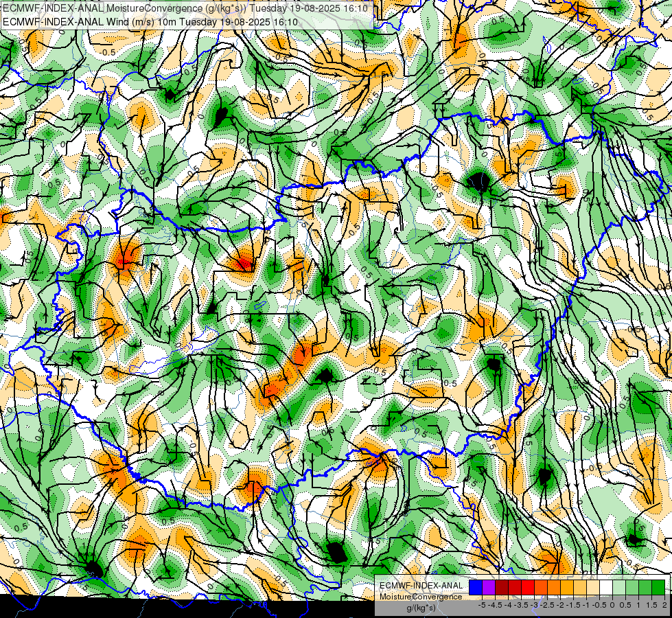This screenshot has height=618, width=672.
Task: Click the blue legend swatch left of -5
Action: (x=476, y=587)
